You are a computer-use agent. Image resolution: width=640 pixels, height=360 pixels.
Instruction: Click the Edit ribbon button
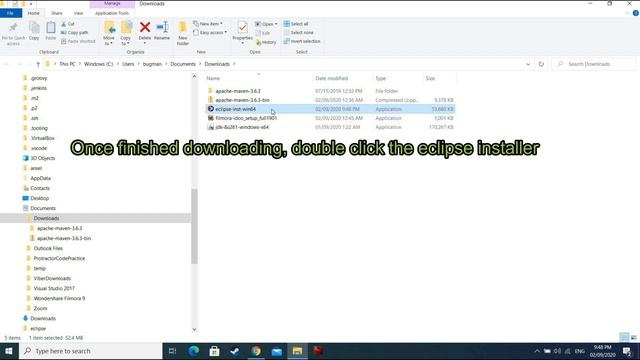(x=263, y=33)
